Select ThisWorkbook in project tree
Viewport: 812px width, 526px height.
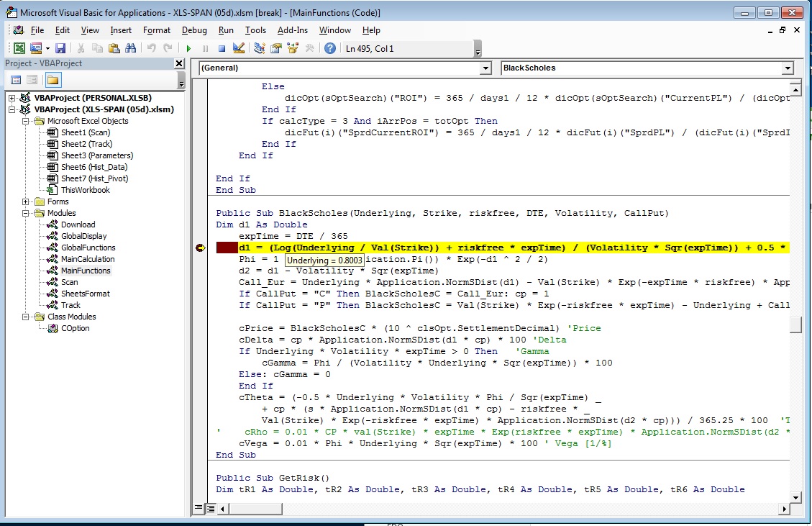pos(86,190)
